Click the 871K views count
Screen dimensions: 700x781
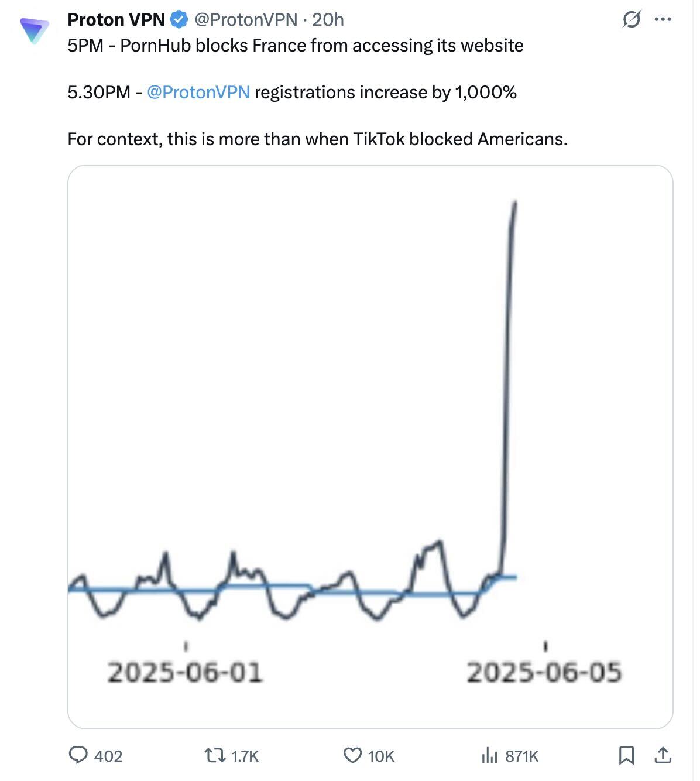[x=521, y=756]
